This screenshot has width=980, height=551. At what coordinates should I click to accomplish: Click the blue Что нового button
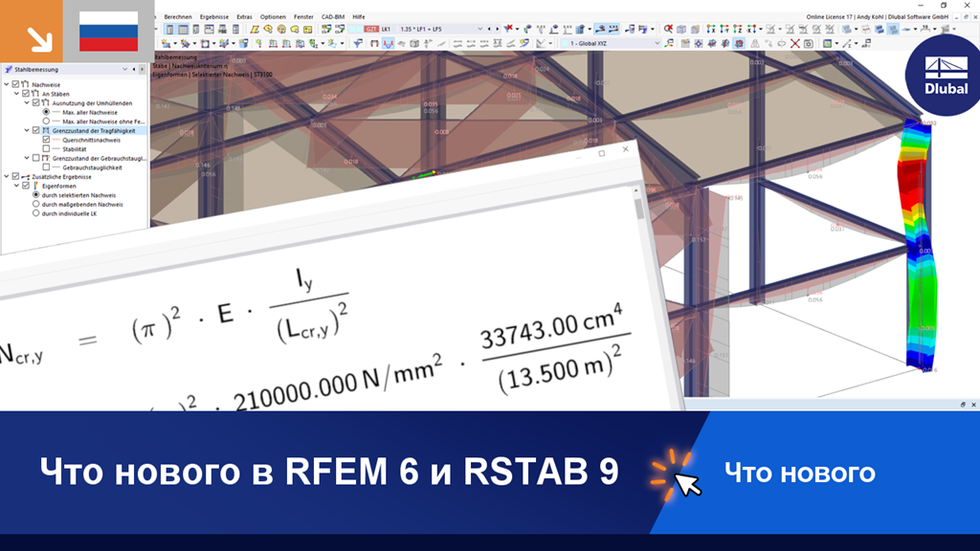(799, 473)
